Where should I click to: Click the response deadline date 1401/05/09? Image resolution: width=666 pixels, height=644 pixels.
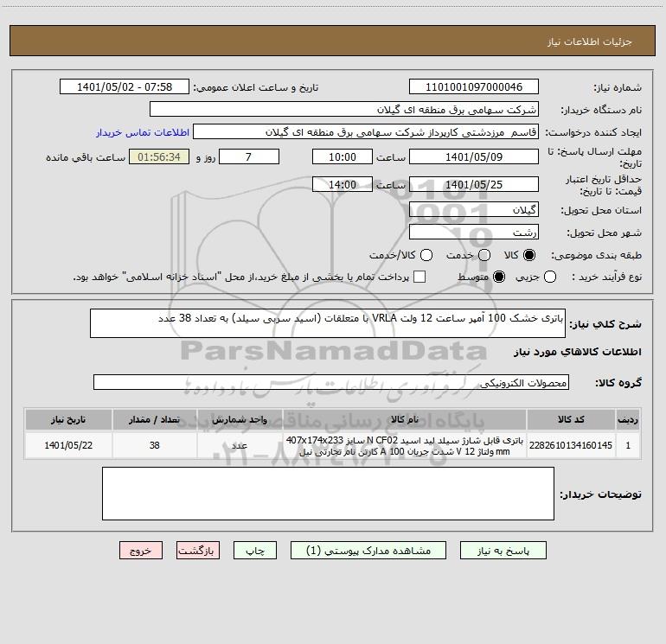click(474, 156)
